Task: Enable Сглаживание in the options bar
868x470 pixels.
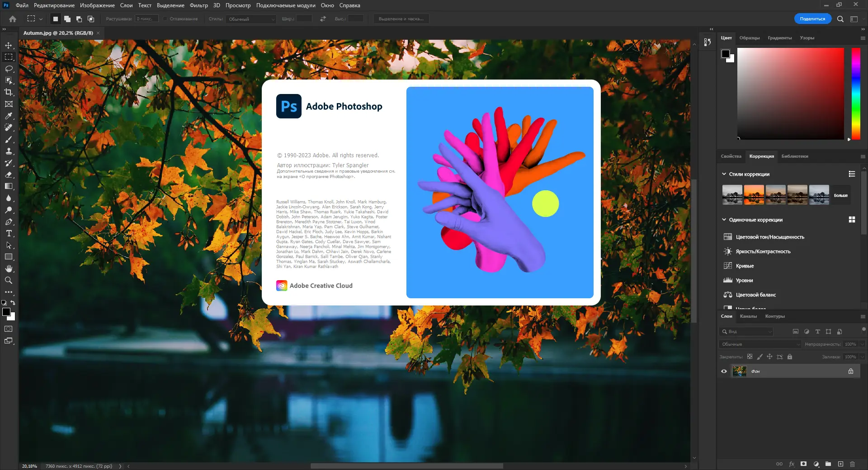Action: (x=166, y=19)
